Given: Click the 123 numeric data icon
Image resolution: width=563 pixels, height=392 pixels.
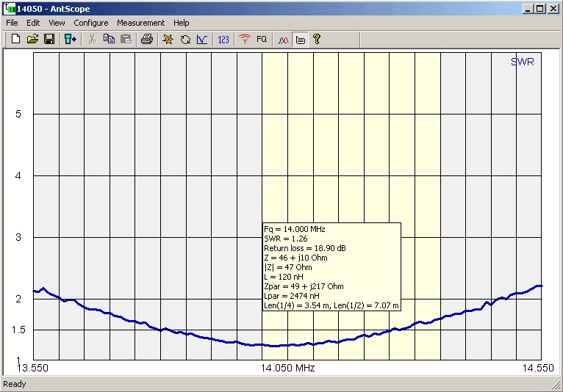Looking at the screenshot, I should [223, 40].
